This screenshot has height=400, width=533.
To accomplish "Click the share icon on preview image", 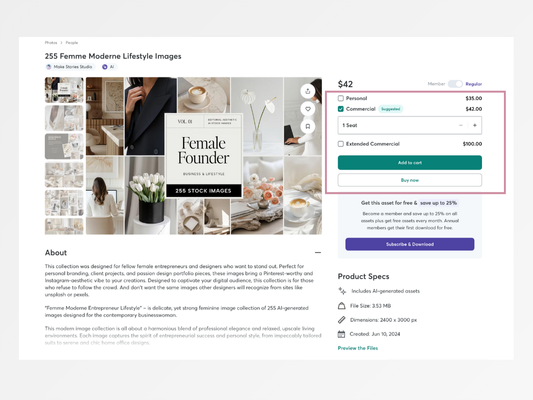I will [308, 91].
